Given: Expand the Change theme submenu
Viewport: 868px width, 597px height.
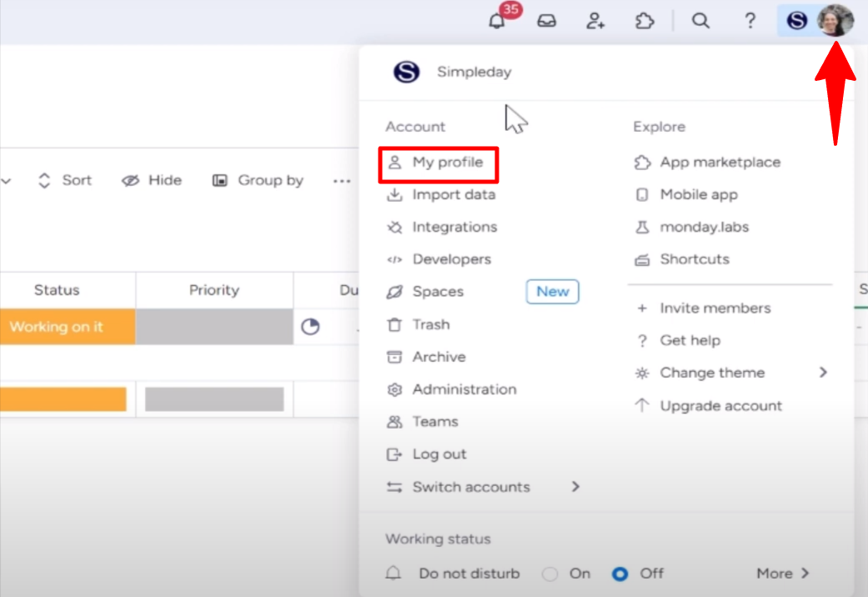Looking at the screenshot, I should 712,373.
